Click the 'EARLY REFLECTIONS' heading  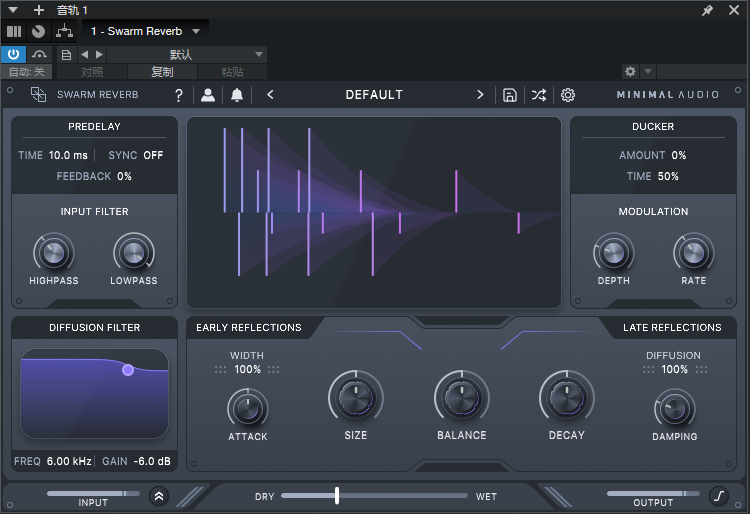pyautogui.click(x=249, y=328)
